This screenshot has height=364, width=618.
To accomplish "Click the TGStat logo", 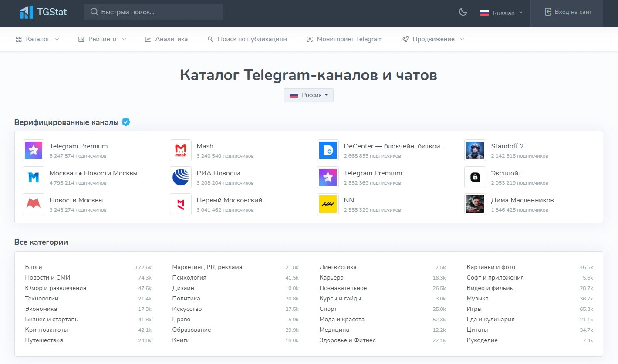I will tap(43, 12).
